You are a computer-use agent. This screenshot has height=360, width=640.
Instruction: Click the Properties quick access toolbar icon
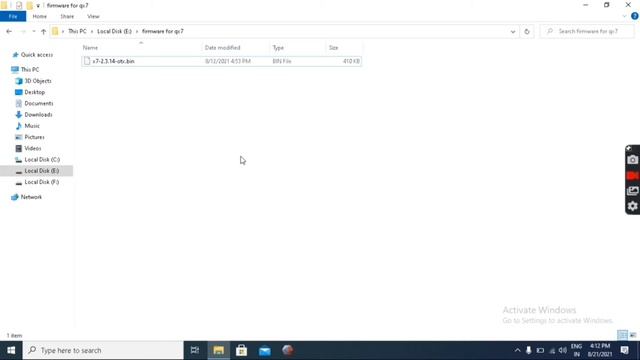pos(19,6)
